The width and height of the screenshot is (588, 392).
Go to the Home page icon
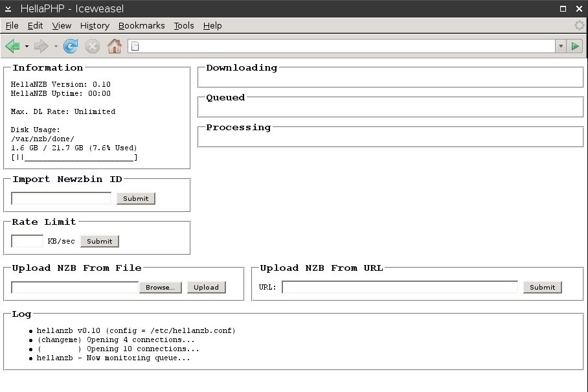click(x=115, y=46)
